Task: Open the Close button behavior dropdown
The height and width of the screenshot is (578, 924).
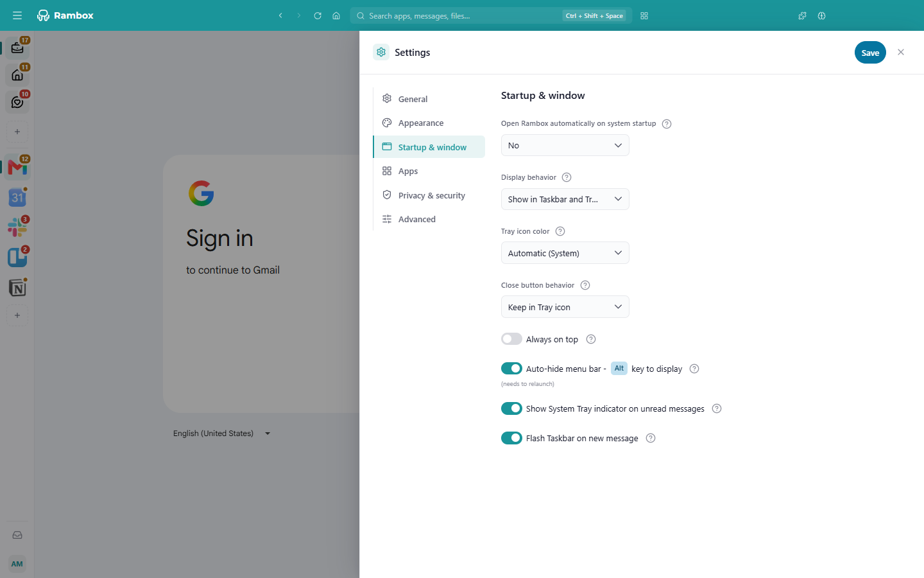Action: [565, 307]
